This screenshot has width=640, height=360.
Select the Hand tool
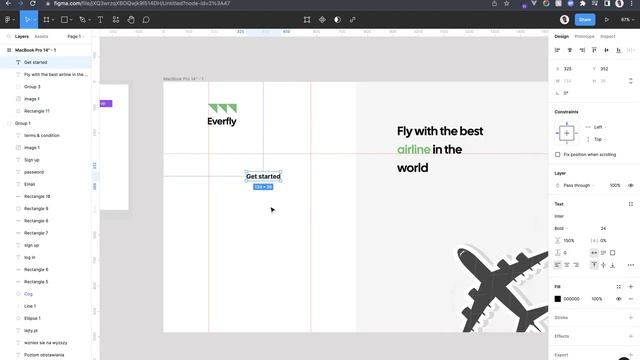tap(131, 20)
